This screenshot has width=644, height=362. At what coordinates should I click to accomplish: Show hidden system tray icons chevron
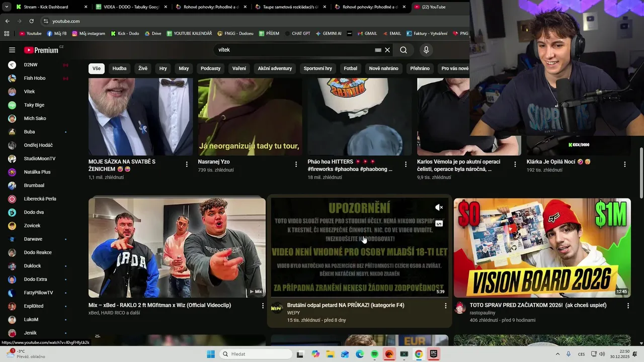pyautogui.click(x=557, y=354)
